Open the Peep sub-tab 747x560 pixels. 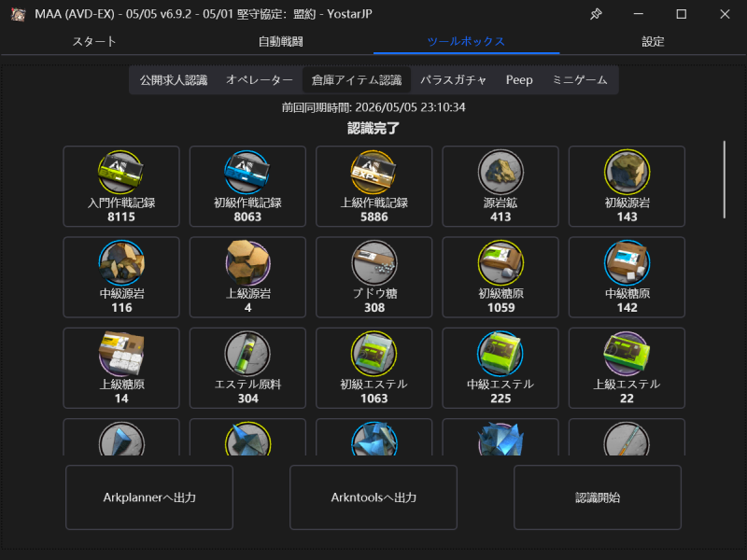[519, 80]
